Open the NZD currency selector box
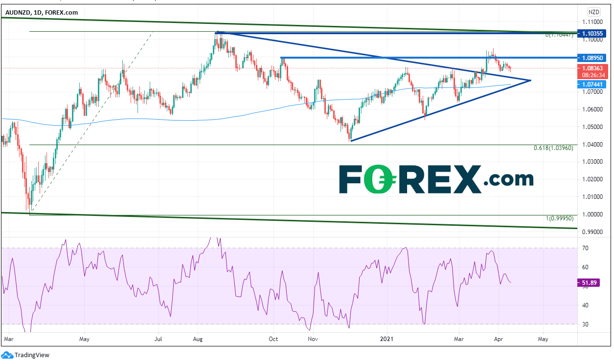 click(x=593, y=12)
